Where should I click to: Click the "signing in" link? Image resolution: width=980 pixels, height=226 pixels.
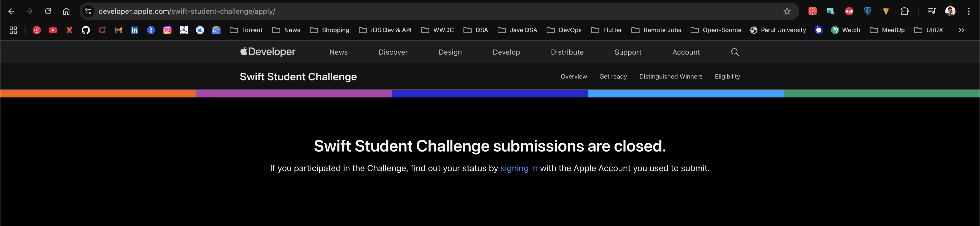(519, 168)
